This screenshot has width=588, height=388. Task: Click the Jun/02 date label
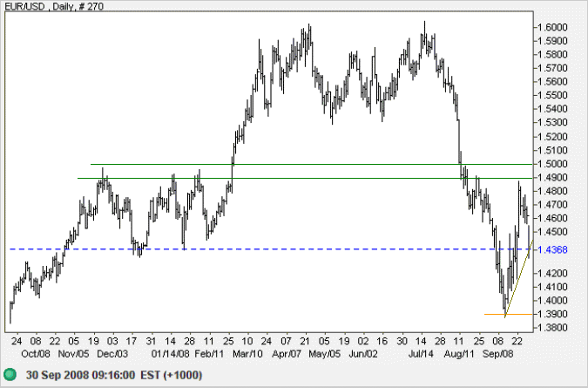pyautogui.click(x=363, y=354)
